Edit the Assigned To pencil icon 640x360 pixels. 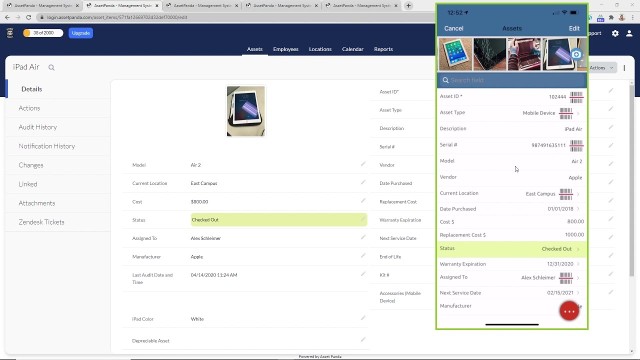point(363,237)
